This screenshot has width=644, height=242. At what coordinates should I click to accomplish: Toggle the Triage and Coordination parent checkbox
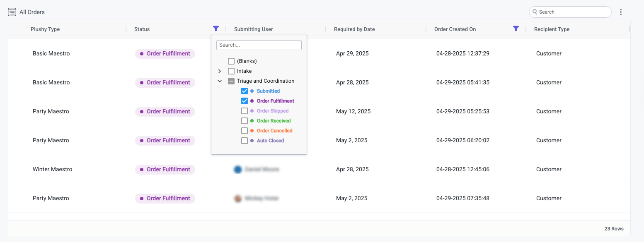point(231,81)
